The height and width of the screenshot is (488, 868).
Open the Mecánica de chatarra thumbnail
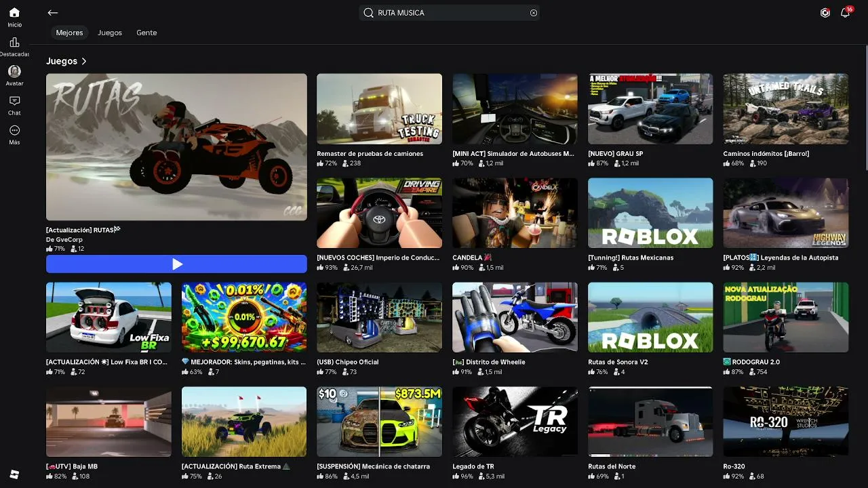click(x=379, y=422)
